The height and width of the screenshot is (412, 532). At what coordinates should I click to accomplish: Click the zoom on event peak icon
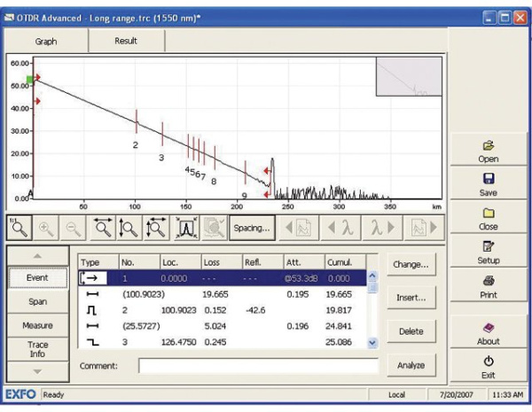click(x=185, y=227)
